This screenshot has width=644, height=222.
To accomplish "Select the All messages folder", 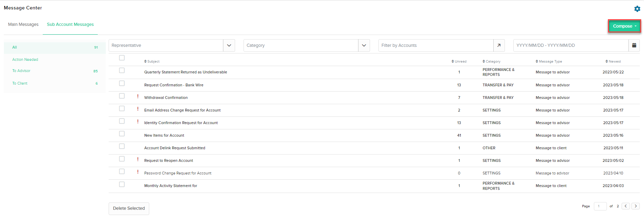I will (55, 48).
